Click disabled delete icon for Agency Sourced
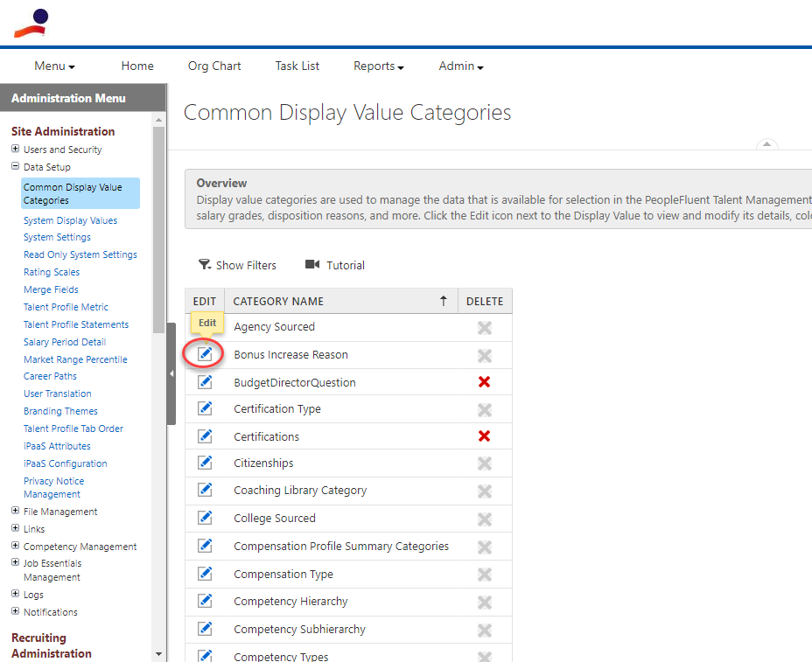This screenshot has height=662, width=812. tap(485, 328)
